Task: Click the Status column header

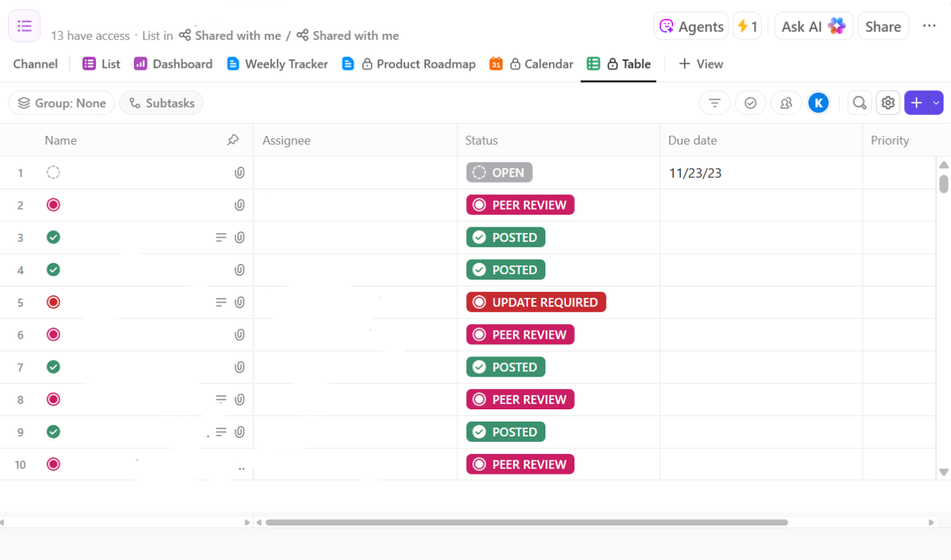Action: click(x=482, y=141)
